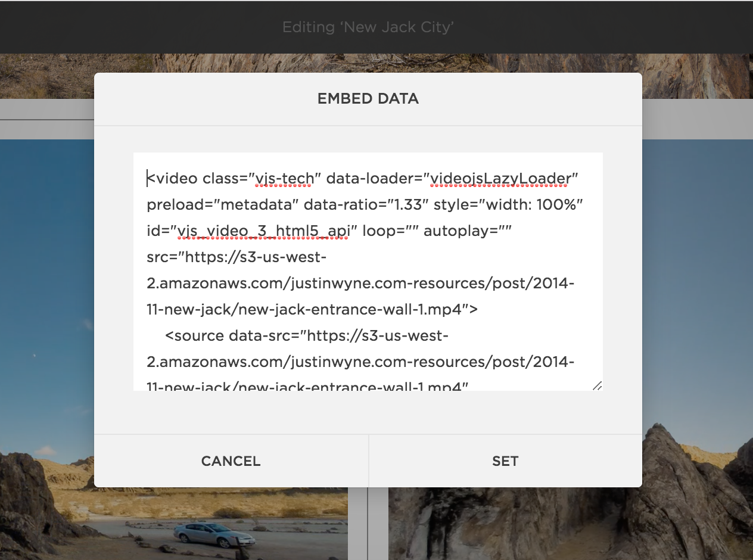Click the "vjs-tech" class value in the code
Screen dimensions: 753x560
(x=284, y=178)
